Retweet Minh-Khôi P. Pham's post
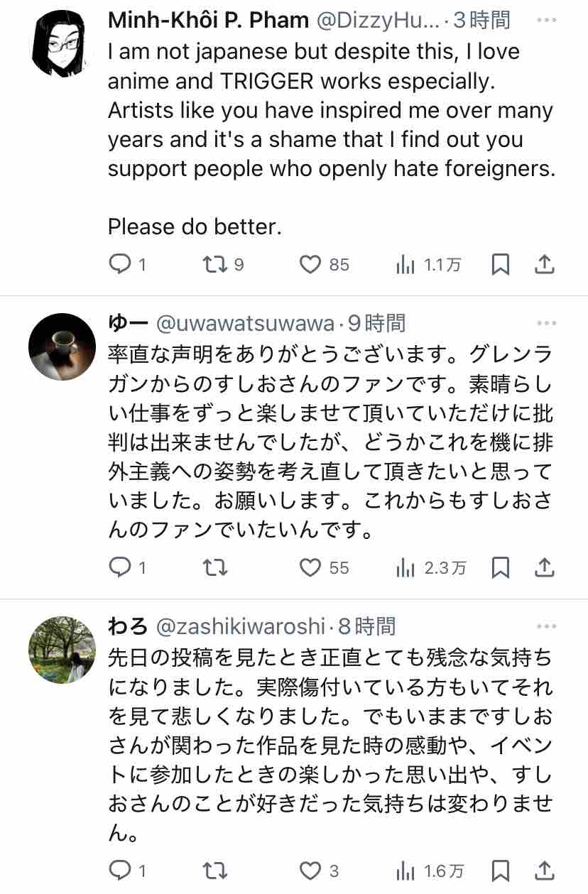 point(214,265)
